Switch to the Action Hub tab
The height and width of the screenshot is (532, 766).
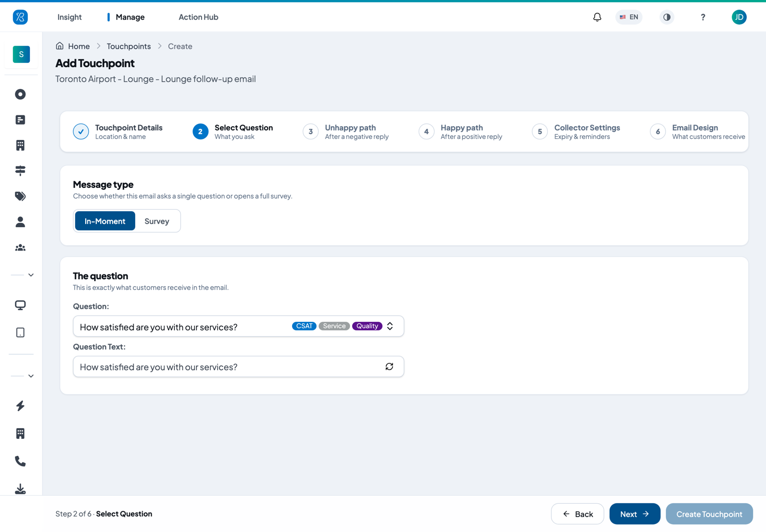(198, 17)
